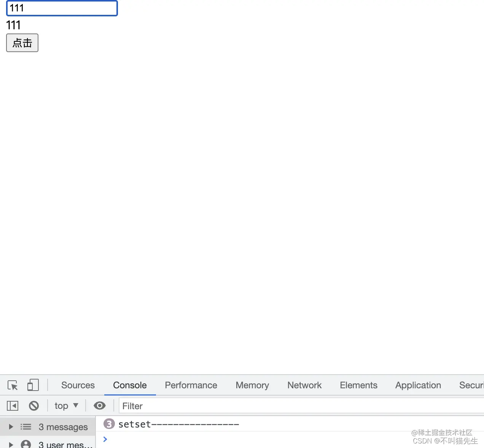484x448 pixels.
Task: Open the Performance tab
Action: (191, 385)
